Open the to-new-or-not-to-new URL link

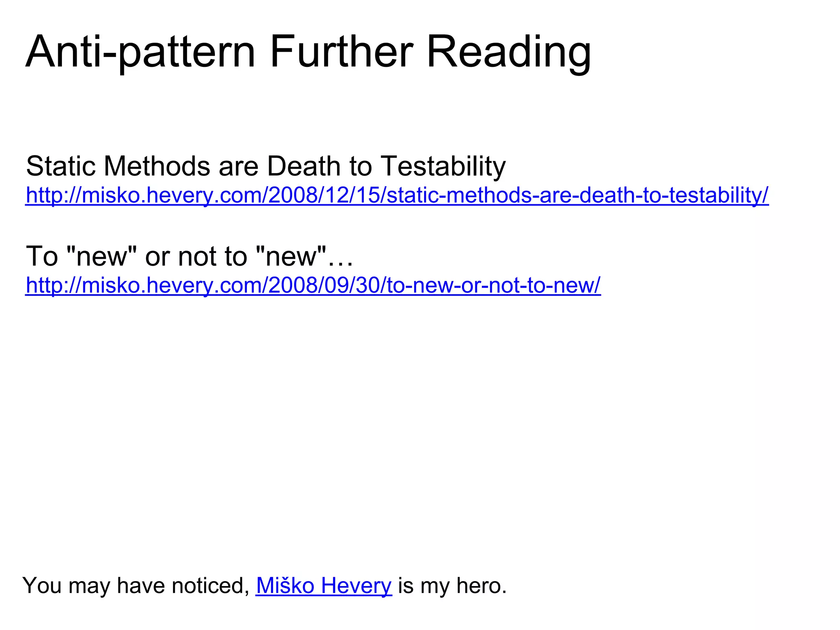(313, 285)
